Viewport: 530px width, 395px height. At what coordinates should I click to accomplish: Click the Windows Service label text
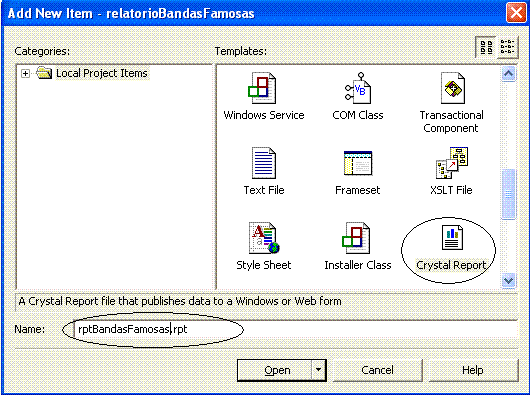point(264,115)
